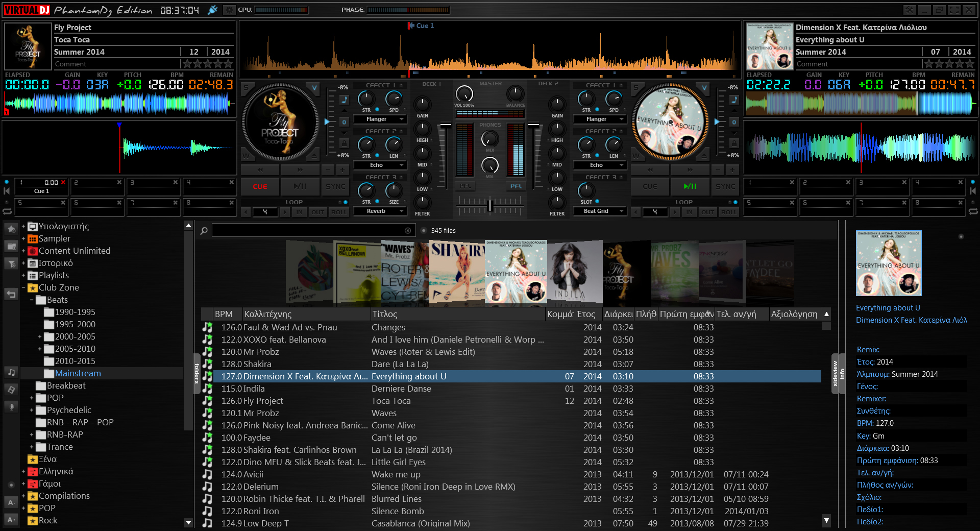
Task: Toggle SYNC on deck 2
Action: [725, 186]
